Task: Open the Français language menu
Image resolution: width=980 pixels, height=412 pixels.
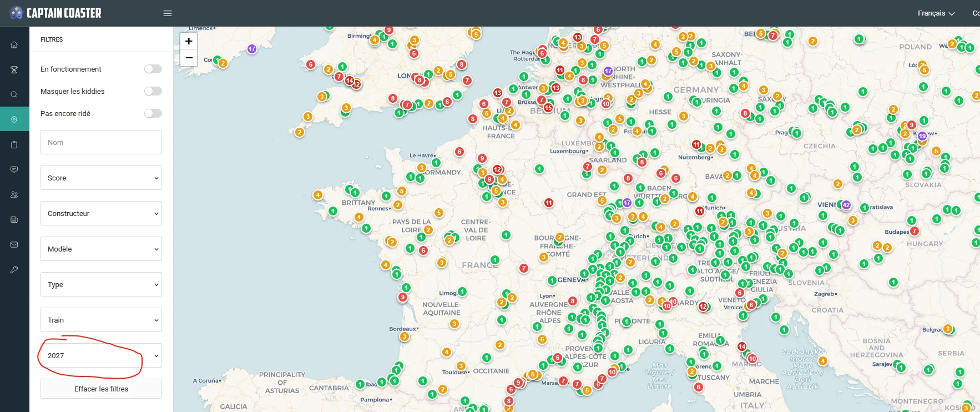Action: pos(936,13)
